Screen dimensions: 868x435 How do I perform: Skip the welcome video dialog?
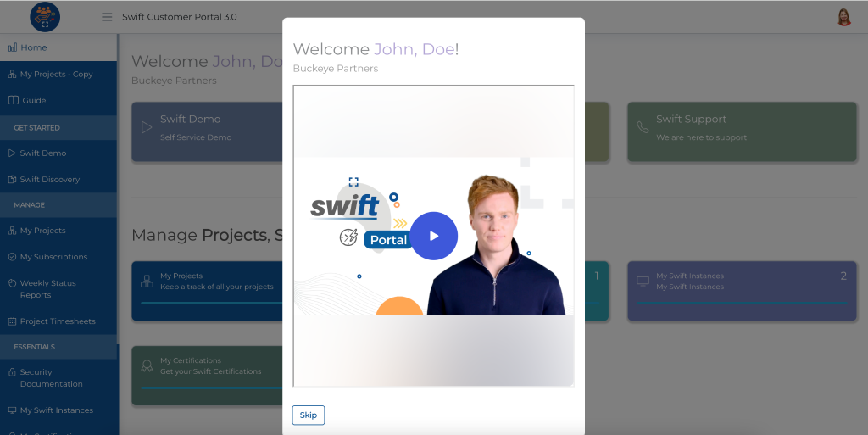[x=309, y=415]
